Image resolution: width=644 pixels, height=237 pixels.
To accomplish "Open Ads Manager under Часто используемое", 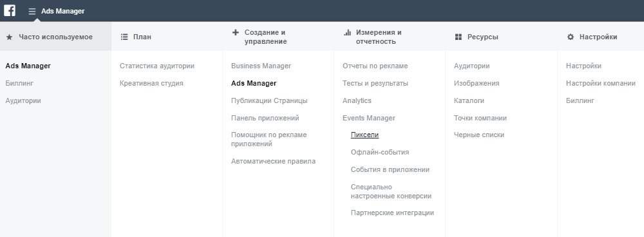I will pos(28,66).
